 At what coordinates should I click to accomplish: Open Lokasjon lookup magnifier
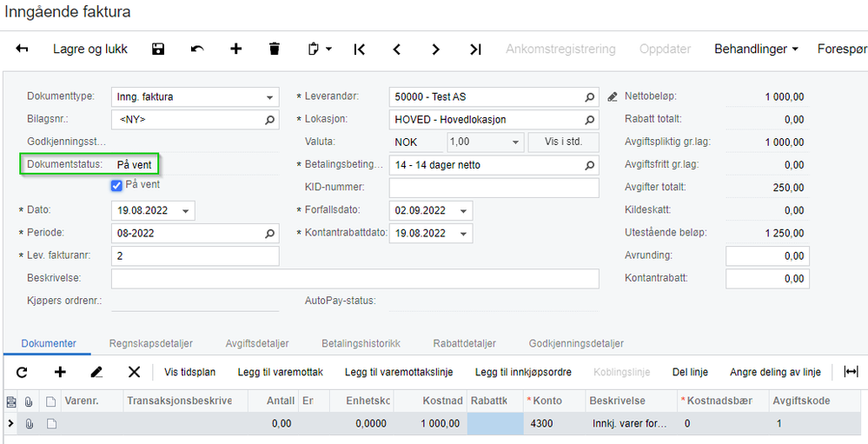[x=590, y=120]
